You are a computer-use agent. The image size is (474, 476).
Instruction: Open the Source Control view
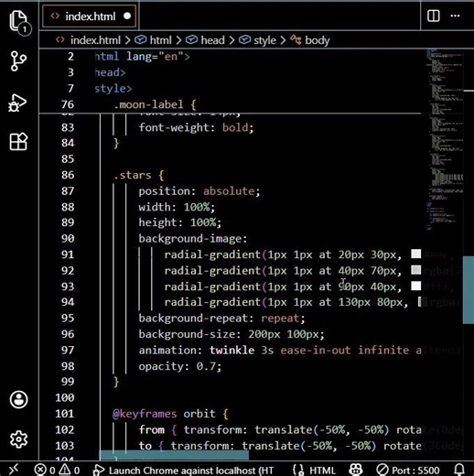coord(18,61)
